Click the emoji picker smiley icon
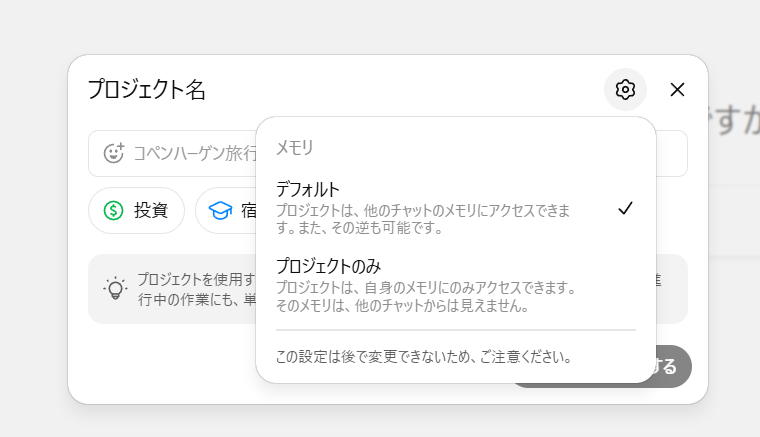The height and width of the screenshot is (437, 760). click(x=114, y=153)
